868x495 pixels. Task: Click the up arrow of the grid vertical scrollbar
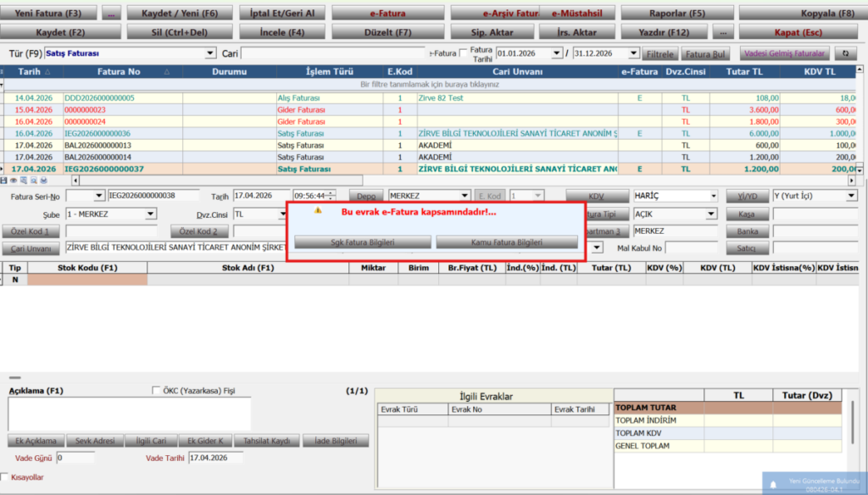pos(860,70)
